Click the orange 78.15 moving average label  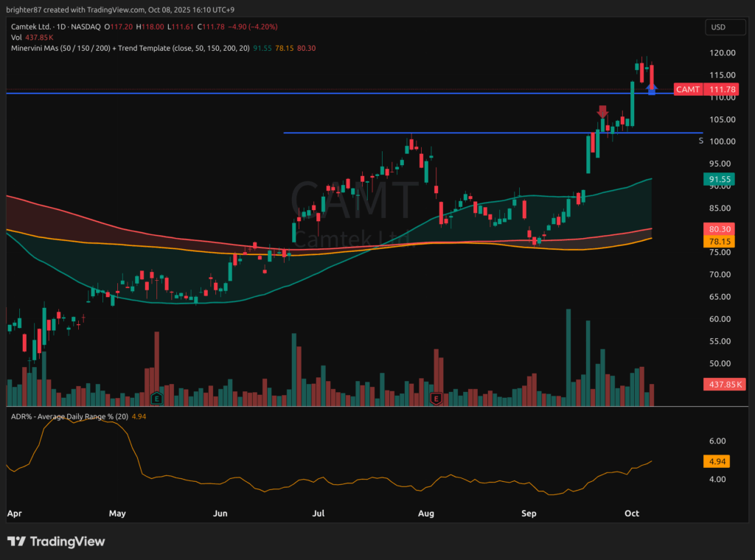[x=720, y=241]
